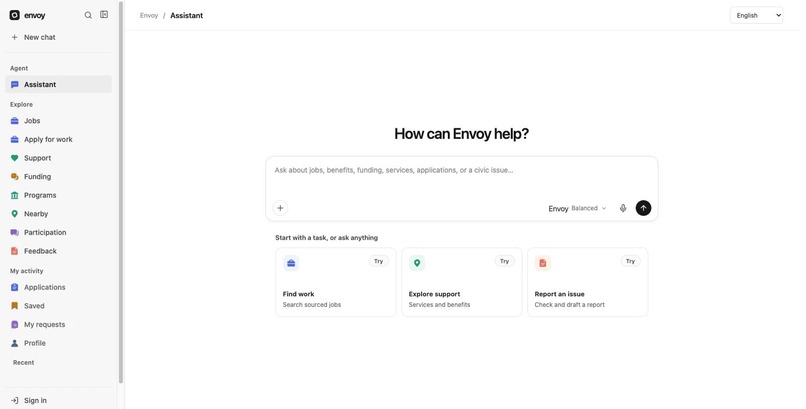Click the Nearby location pin icon
This screenshot has height=409, width=806.
click(14, 214)
